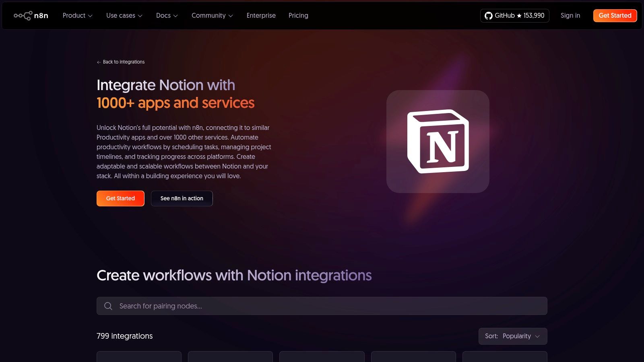Click the large Notion logo tile
Viewport: 644px width, 362px height.
coord(438,142)
